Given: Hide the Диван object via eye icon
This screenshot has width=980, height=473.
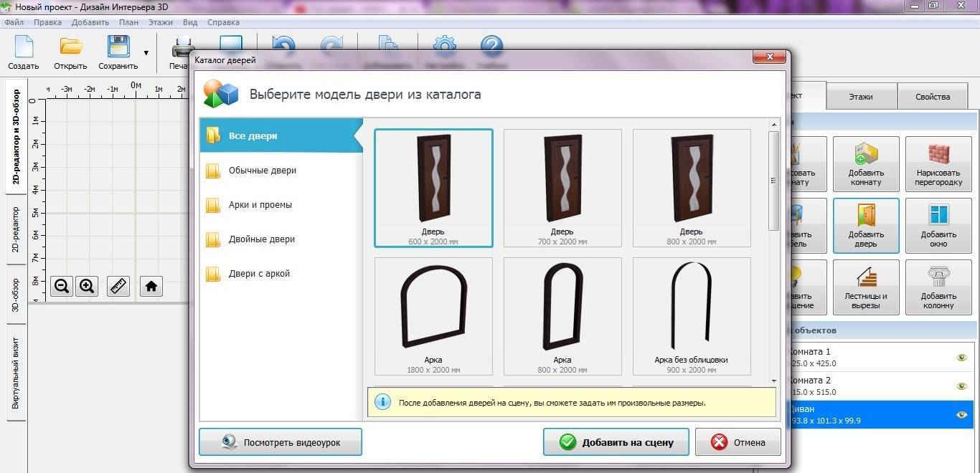Looking at the screenshot, I should tap(962, 415).
